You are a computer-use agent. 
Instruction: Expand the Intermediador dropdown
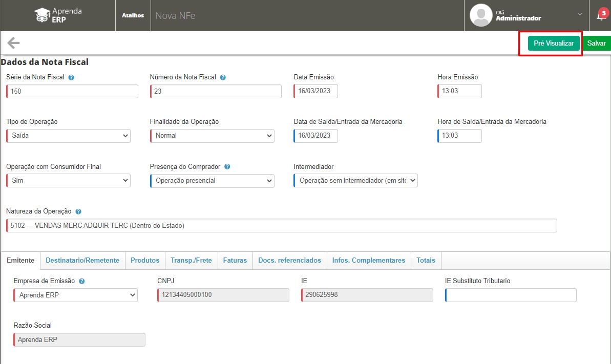pos(355,181)
